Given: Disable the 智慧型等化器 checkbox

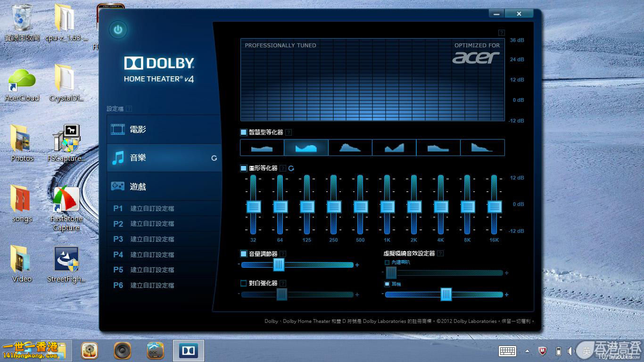Looking at the screenshot, I should (x=244, y=132).
